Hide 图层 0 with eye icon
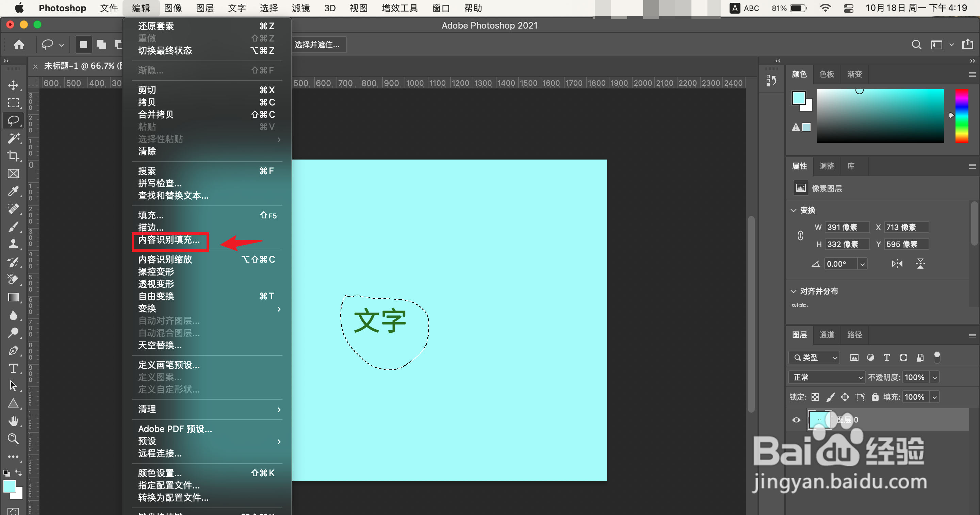This screenshot has width=980, height=515. pos(796,420)
